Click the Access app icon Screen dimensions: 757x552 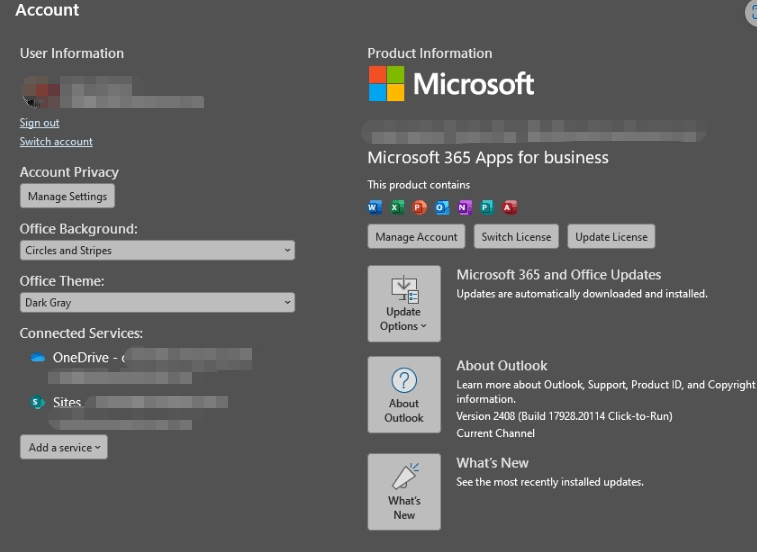click(509, 208)
